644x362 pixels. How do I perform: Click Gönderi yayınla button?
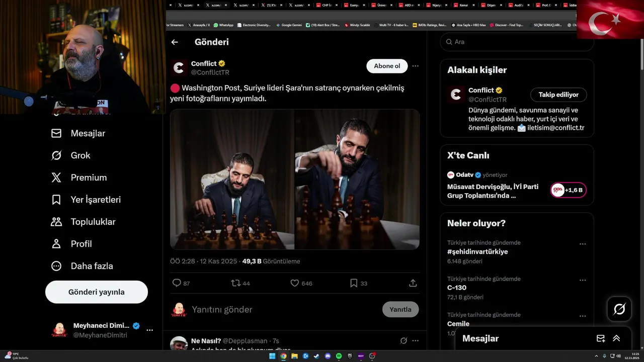[97, 292]
